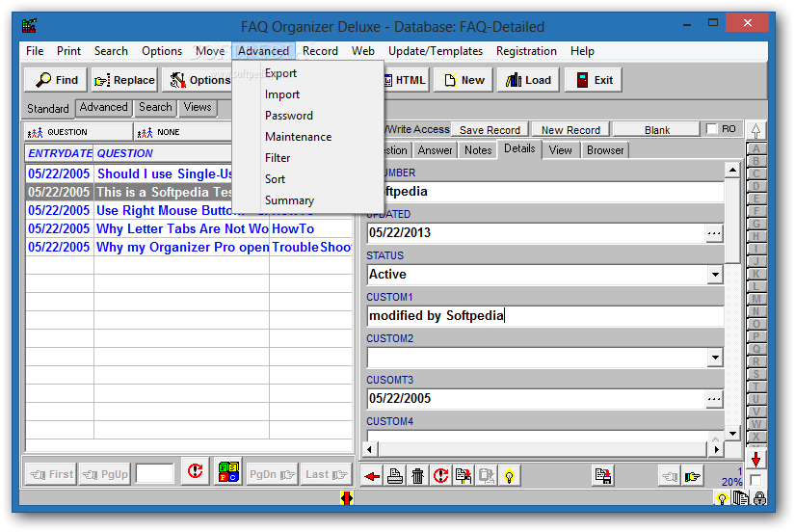Toggle the RO read-only checkbox

coord(712,129)
